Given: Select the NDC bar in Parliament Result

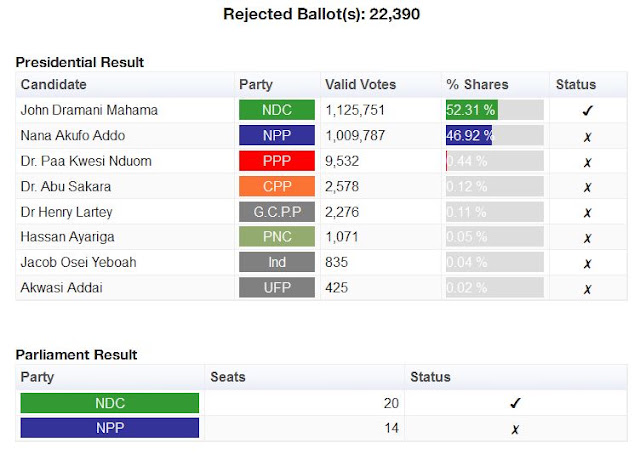Looking at the screenshot, I should click(x=110, y=403).
